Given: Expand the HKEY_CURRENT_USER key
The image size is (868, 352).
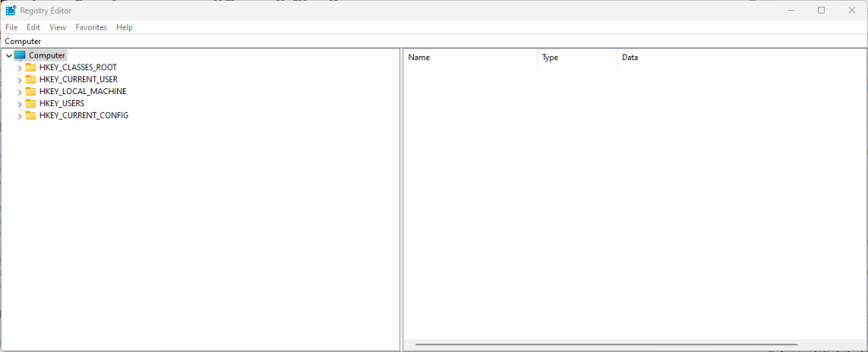Looking at the screenshot, I should [20, 80].
